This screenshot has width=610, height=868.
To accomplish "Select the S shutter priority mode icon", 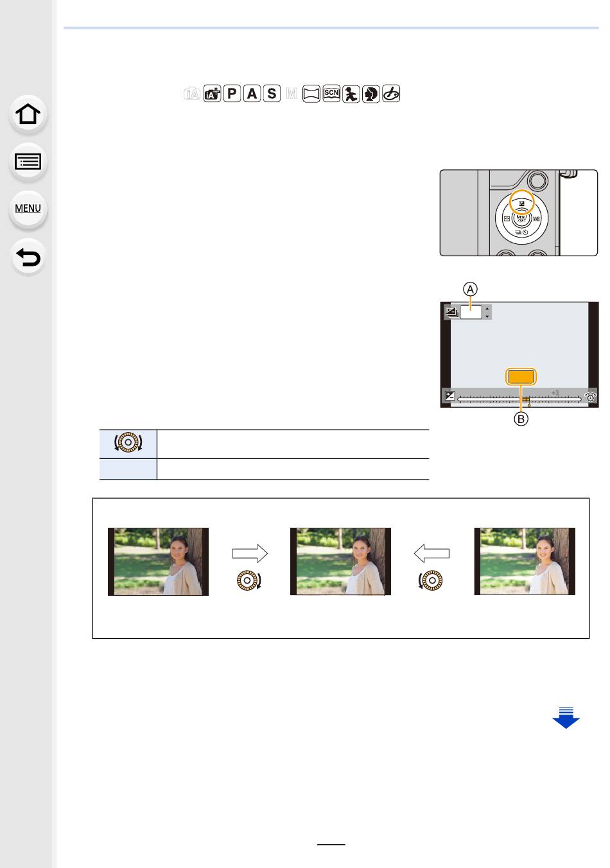I will (x=272, y=94).
